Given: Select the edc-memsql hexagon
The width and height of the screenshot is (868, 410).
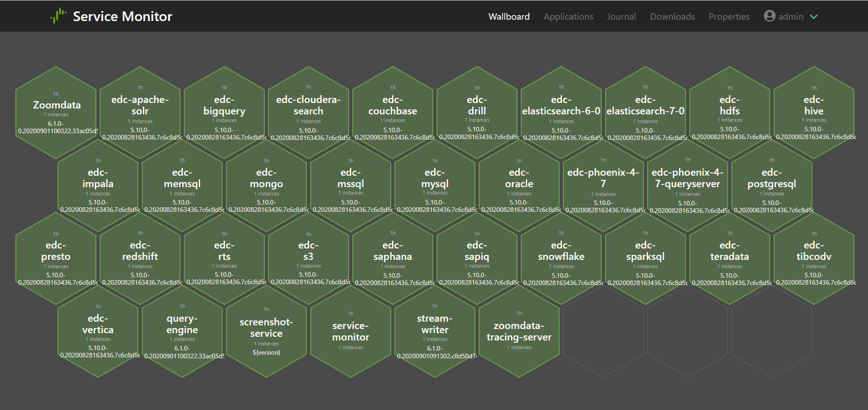Looking at the screenshot, I should click(182, 185).
